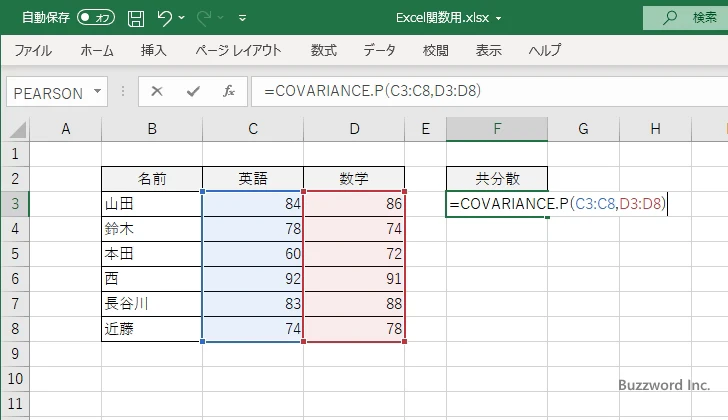Open the ヘルプ tab
This screenshot has width=728, height=420.
click(545, 50)
